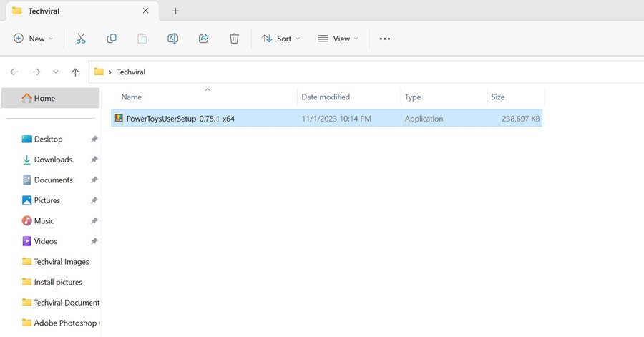Click the Share icon in toolbar

click(x=203, y=39)
